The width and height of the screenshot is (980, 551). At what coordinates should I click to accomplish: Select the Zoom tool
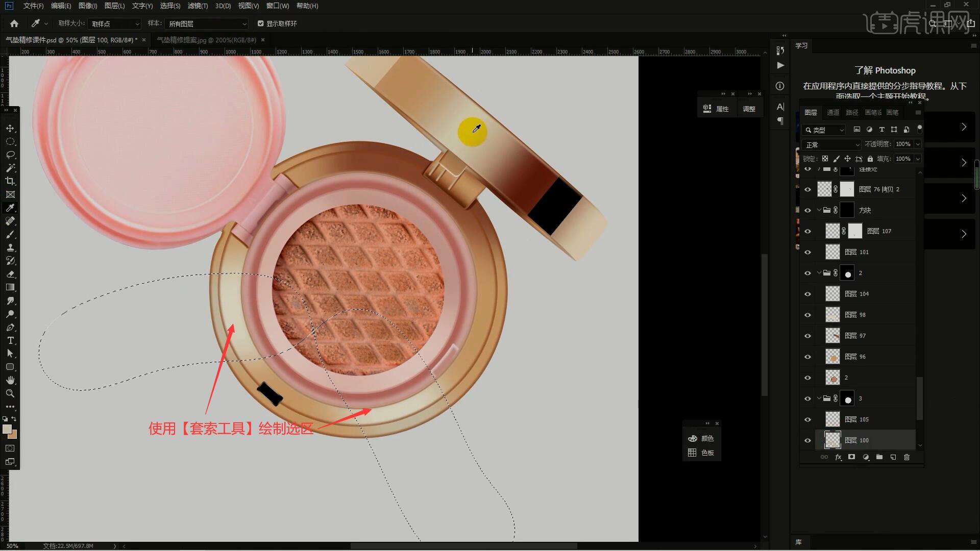pyautogui.click(x=10, y=393)
